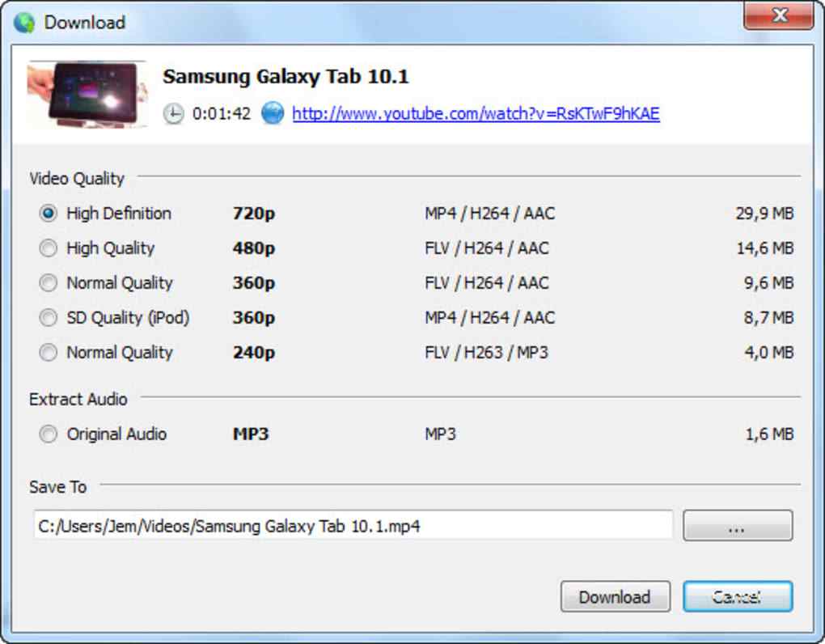Click 'MP4 / H264 / AAC' in 720p row
This screenshot has width=825, height=644.
point(490,214)
